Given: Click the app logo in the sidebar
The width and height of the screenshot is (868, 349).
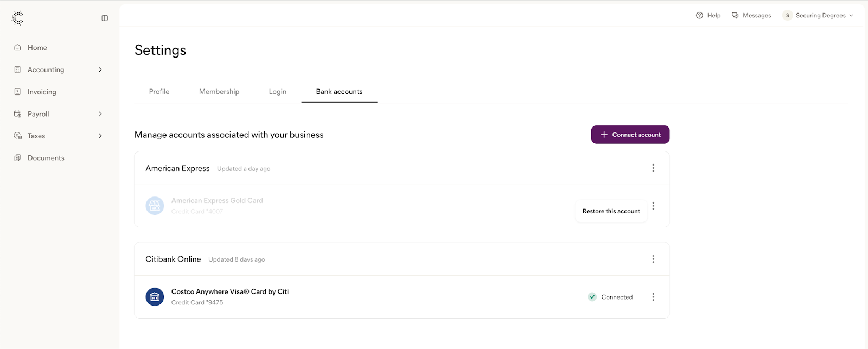Looking at the screenshot, I should 17,18.
